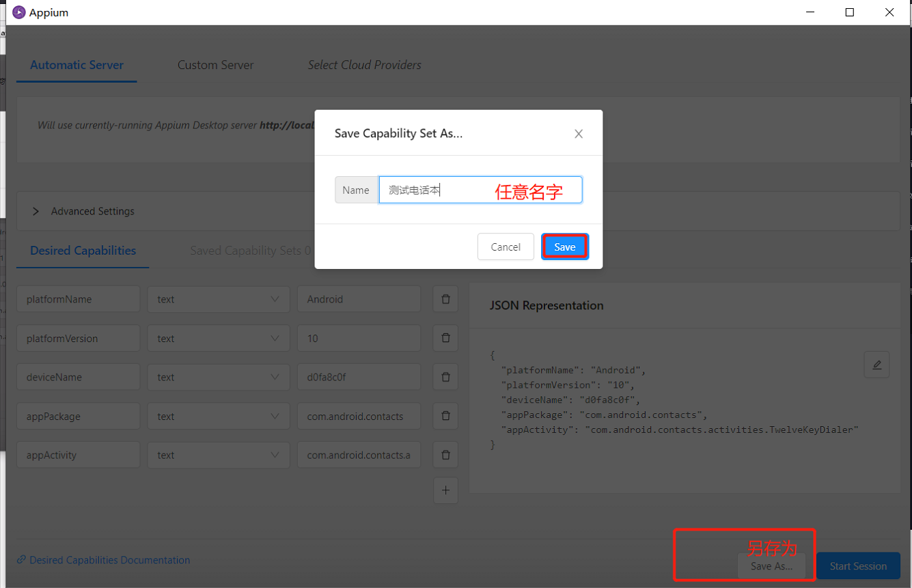This screenshot has height=588, width=912.
Task: Edit the appActivity value field
Action: coord(359,455)
